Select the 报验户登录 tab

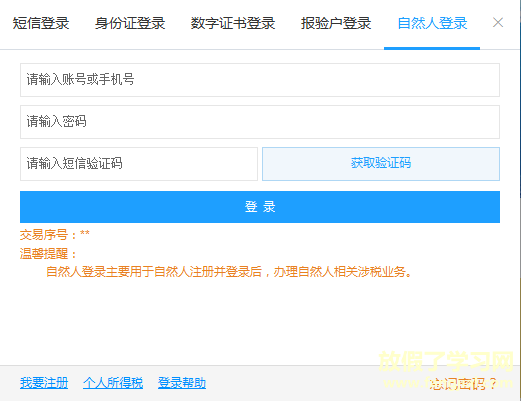[336, 23]
